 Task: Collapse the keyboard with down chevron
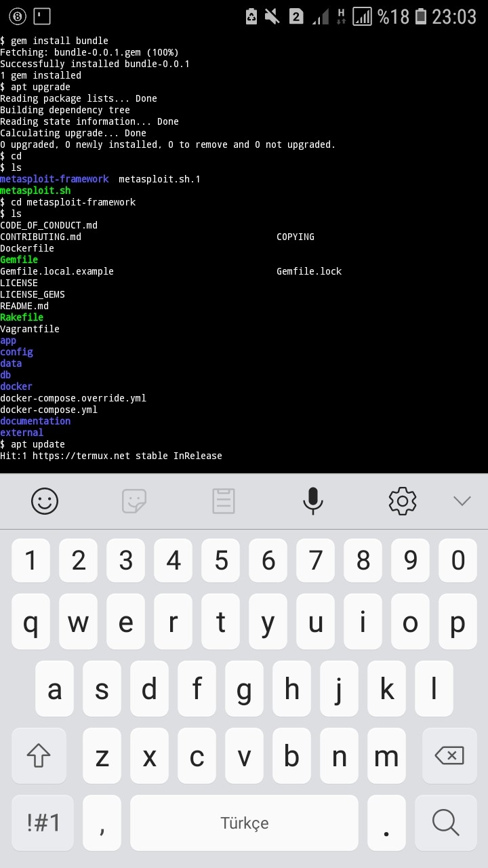tap(462, 501)
